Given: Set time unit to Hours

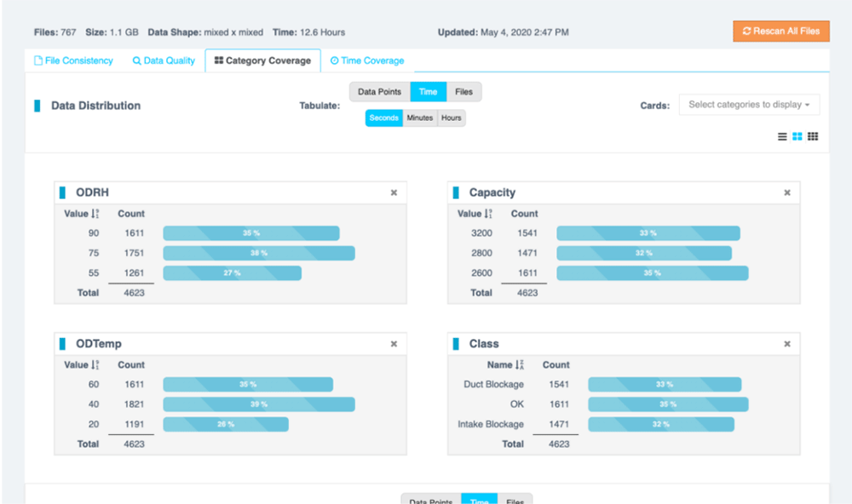Looking at the screenshot, I should pyautogui.click(x=452, y=118).
